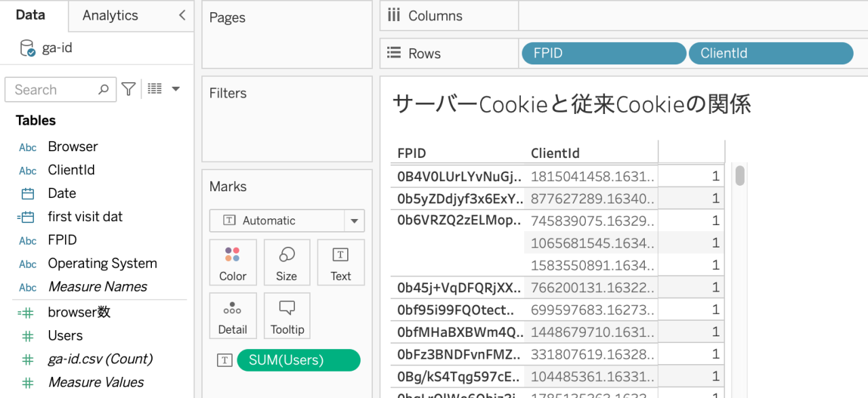Click the ClientId pill on Rows shelf

point(770,54)
